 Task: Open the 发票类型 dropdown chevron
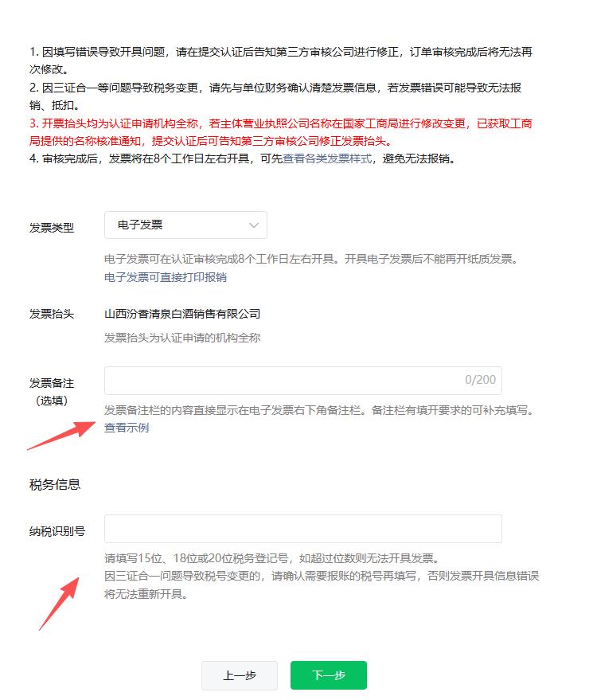click(x=254, y=225)
